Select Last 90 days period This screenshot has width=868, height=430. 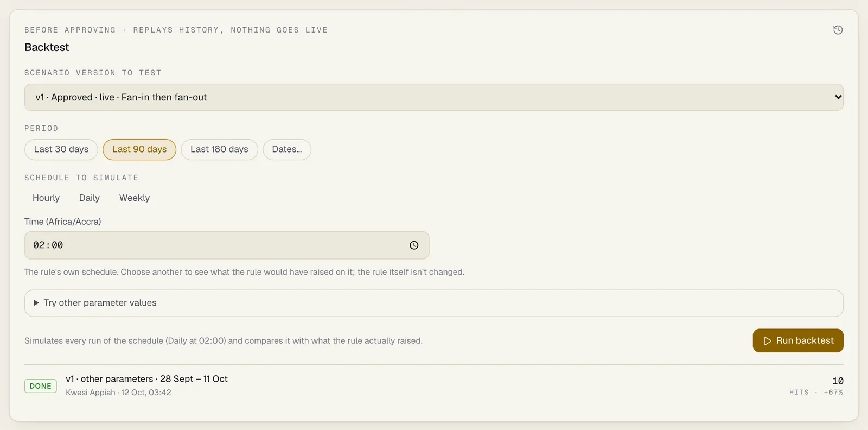(139, 149)
